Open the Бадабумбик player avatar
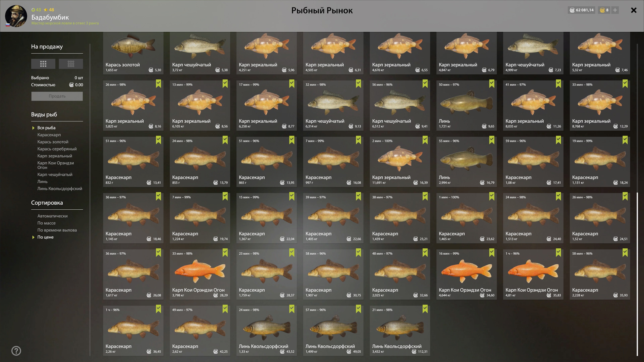 point(16,16)
